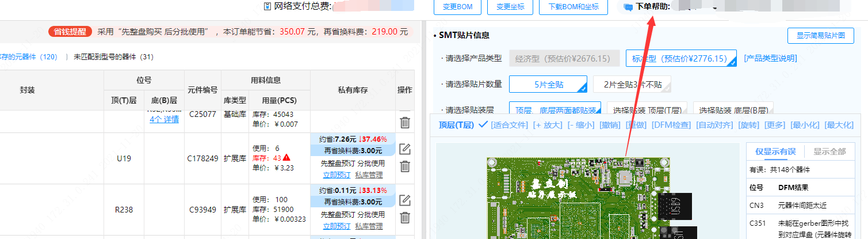868x239 pixels.
Task: Click the edit icon for component R238
Action: click(405, 200)
